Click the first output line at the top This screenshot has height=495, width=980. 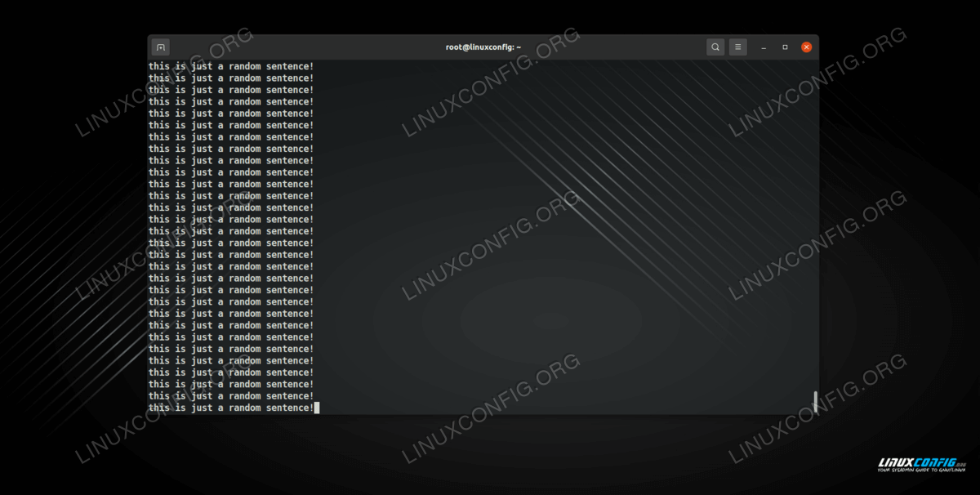tap(231, 66)
